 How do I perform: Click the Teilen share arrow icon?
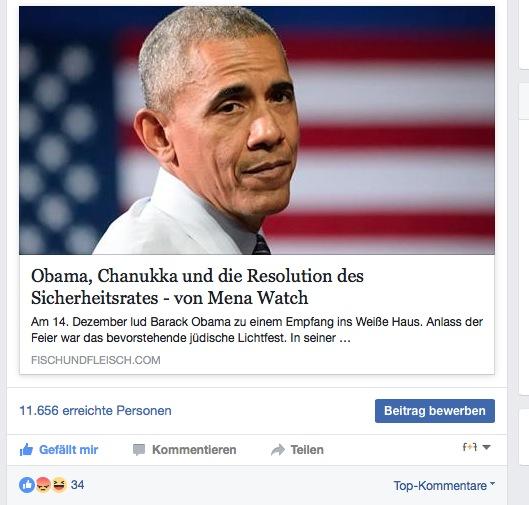point(278,450)
